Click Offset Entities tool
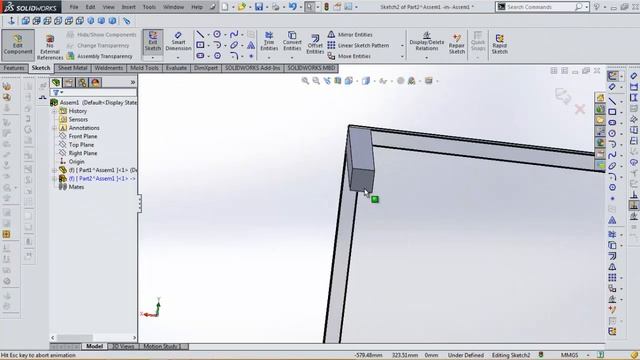Screen dimensions: 640x360 (315, 44)
